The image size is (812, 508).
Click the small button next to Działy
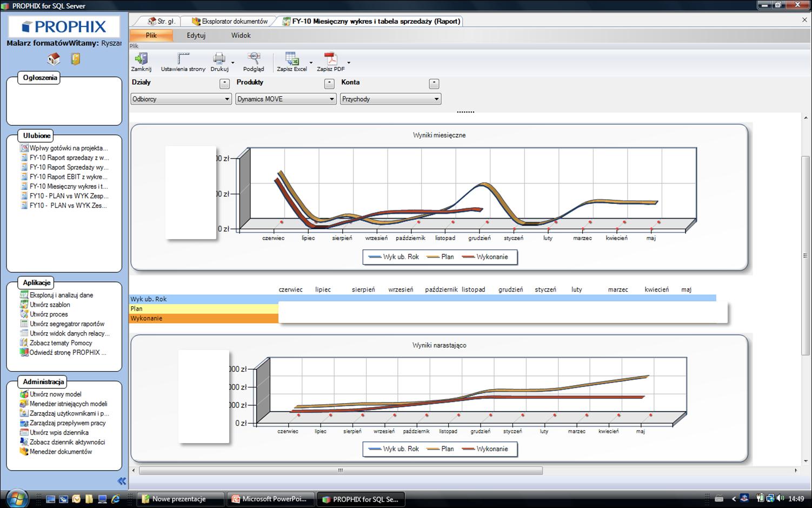point(224,83)
